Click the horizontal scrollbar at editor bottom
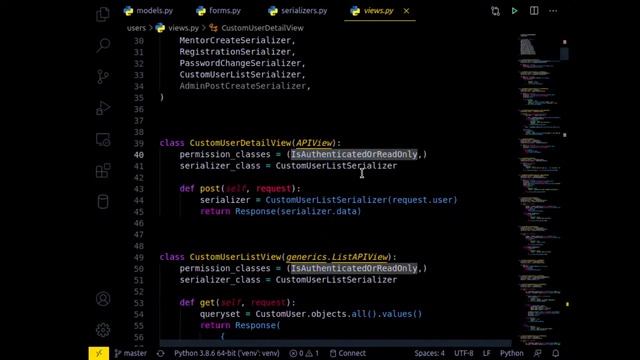This screenshot has width=640, height=360. point(335,343)
